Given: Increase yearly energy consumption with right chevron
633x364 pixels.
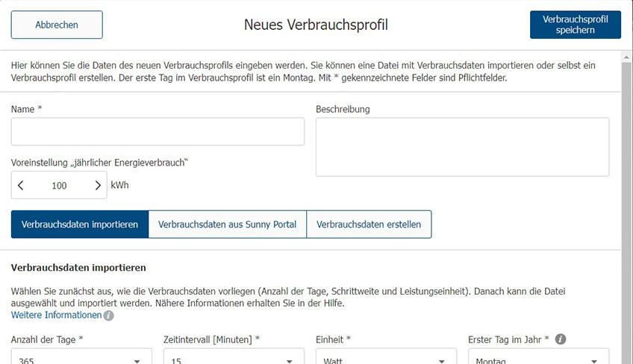Looking at the screenshot, I should click(x=97, y=185).
